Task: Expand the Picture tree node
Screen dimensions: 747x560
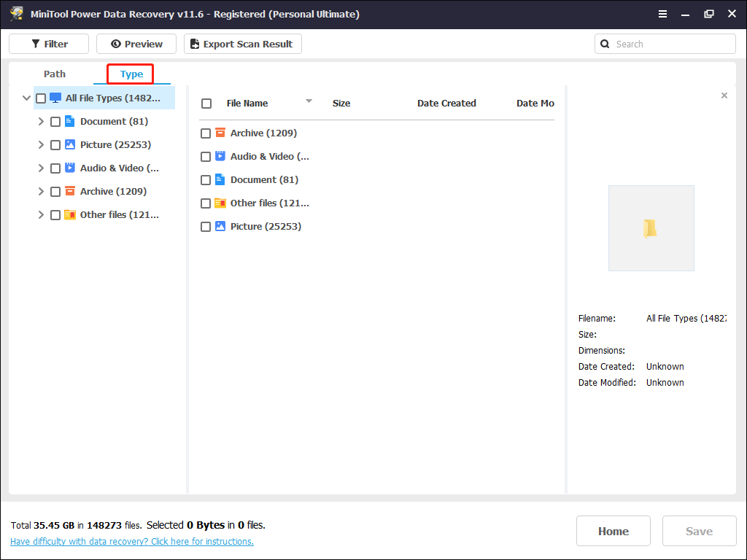Action: pyautogui.click(x=41, y=145)
